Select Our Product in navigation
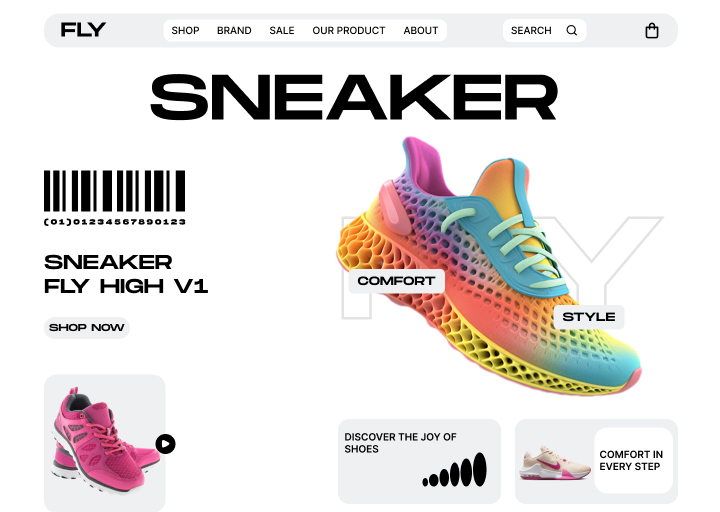The height and width of the screenshot is (512, 720). click(x=349, y=31)
